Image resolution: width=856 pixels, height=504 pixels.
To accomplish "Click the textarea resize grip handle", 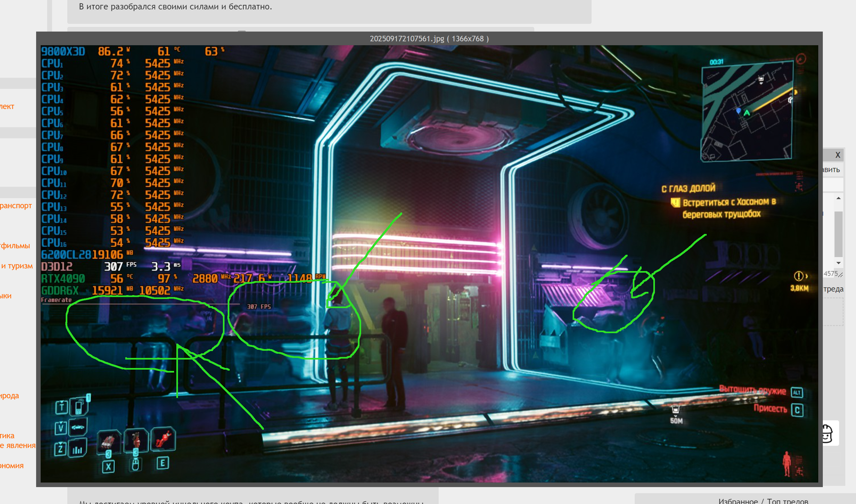I will (x=841, y=275).
